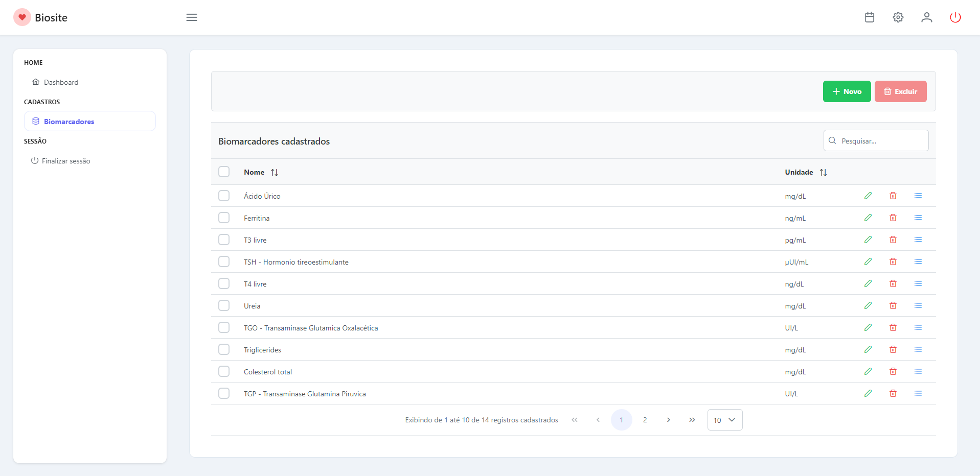Open details list icon for Colesterol total
Screen dimensions: 980x476
tap(918, 371)
